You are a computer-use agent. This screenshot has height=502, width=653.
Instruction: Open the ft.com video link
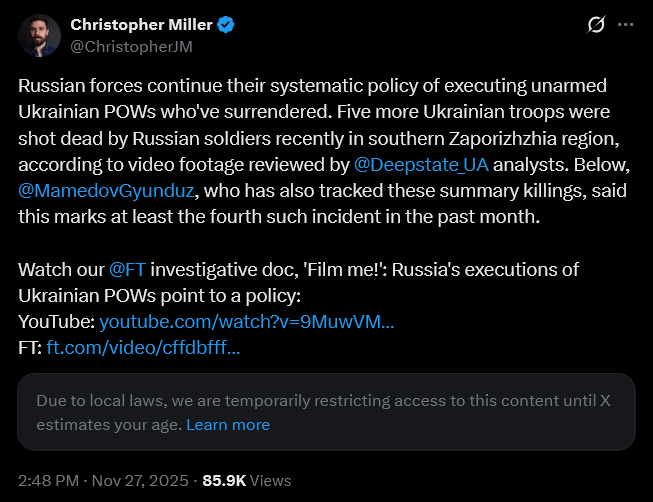(x=143, y=348)
